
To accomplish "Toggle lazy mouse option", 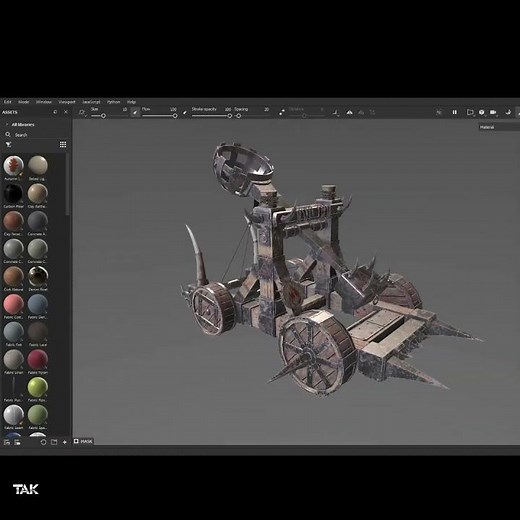I will pos(282,112).
